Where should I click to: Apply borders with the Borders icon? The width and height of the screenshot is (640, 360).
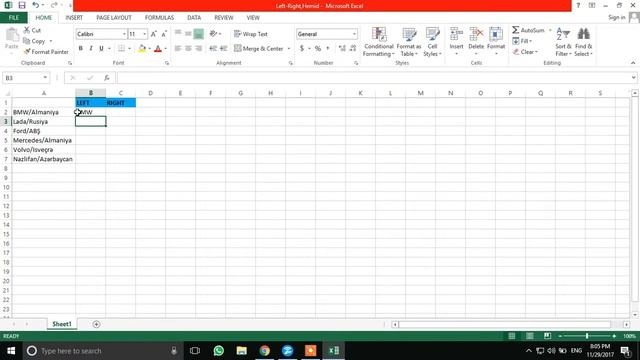click(122, 49)
